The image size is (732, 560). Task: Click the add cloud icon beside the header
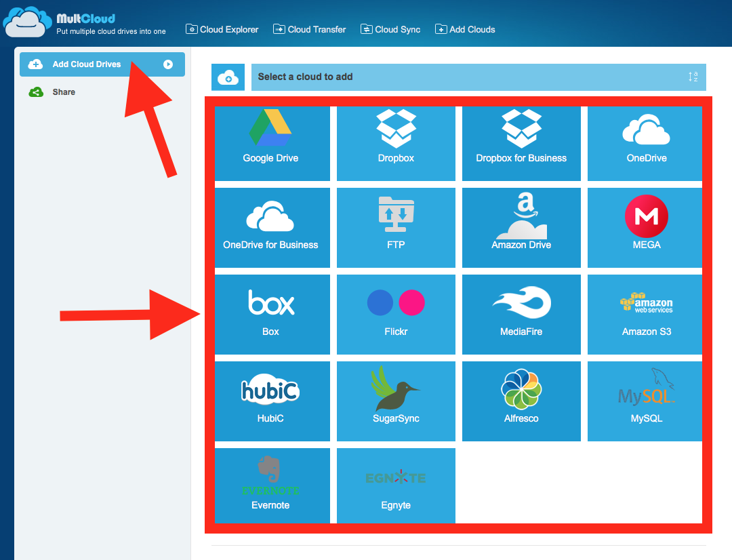[228, 77]
